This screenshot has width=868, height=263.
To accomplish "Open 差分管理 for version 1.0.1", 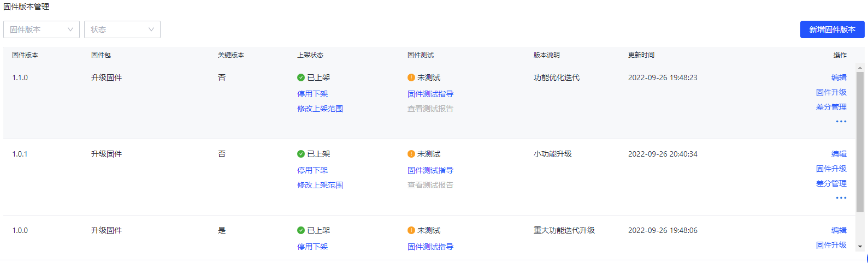I will [831, 183].
